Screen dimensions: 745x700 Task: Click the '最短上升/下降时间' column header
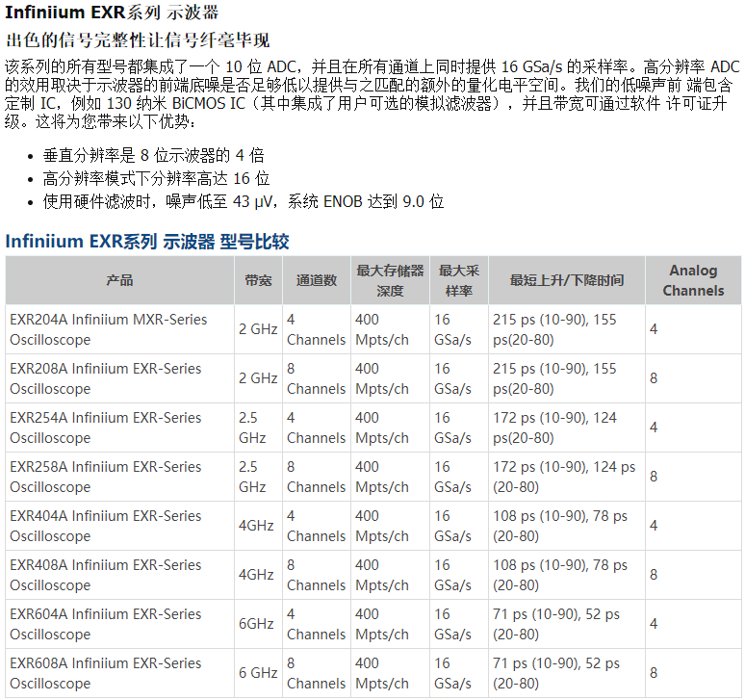567,280
